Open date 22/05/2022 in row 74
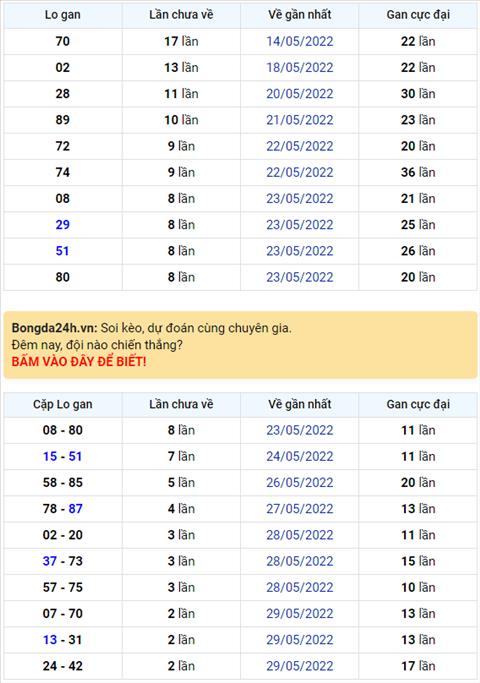The image size is (480, 683). coord(300,172)
